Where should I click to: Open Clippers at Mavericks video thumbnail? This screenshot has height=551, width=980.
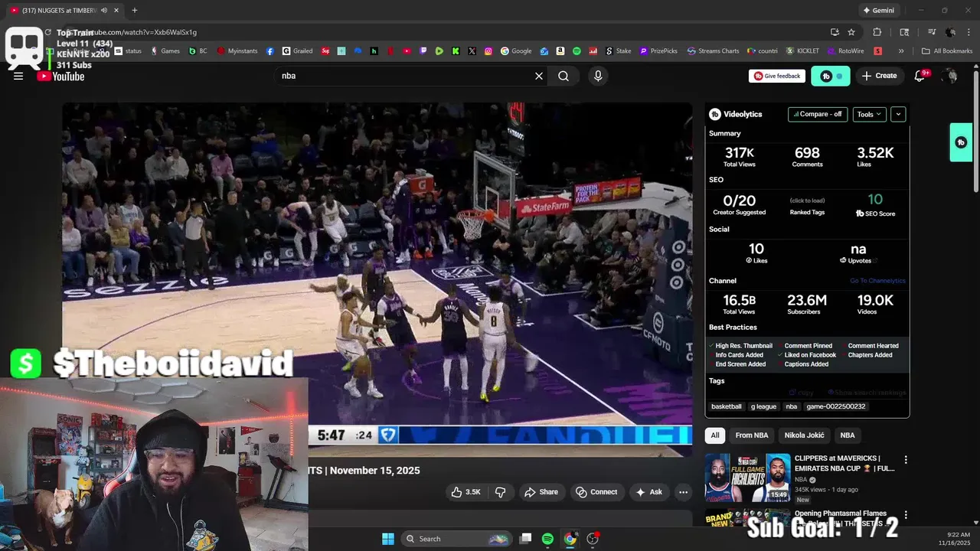[747, 477]
